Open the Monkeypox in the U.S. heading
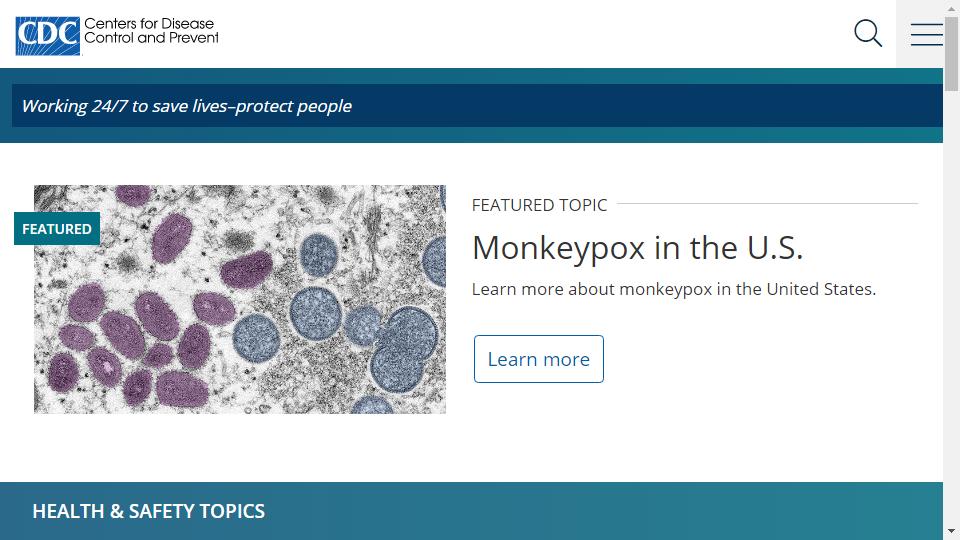This screenshot has width=960, height=540. 637,248
